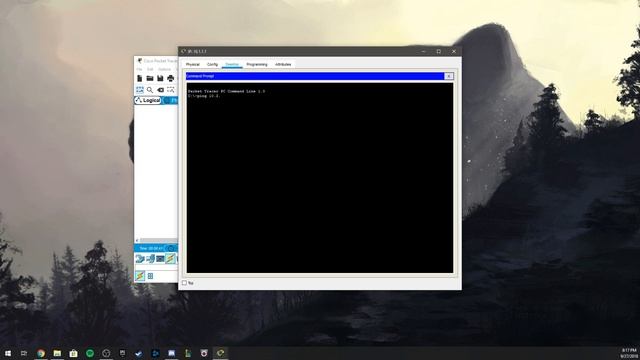Click the Print icon in Packet Tracer toolbar

(x=171, y=78)
